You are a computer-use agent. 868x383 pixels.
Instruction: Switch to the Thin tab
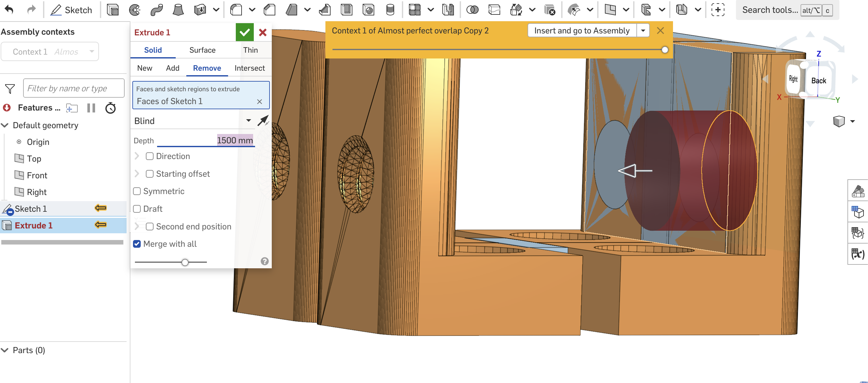pos(250,50)
